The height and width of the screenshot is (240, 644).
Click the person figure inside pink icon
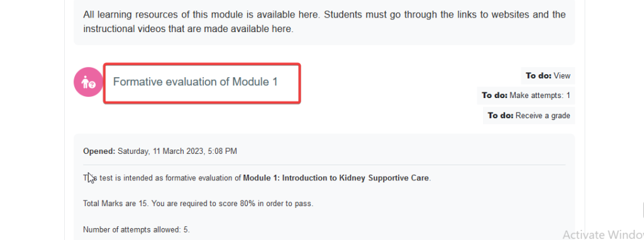[x=86, y=82]
